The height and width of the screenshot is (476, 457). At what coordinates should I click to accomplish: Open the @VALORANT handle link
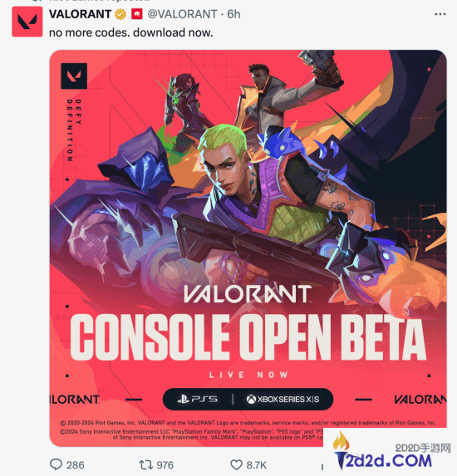(x=182, y=14)
